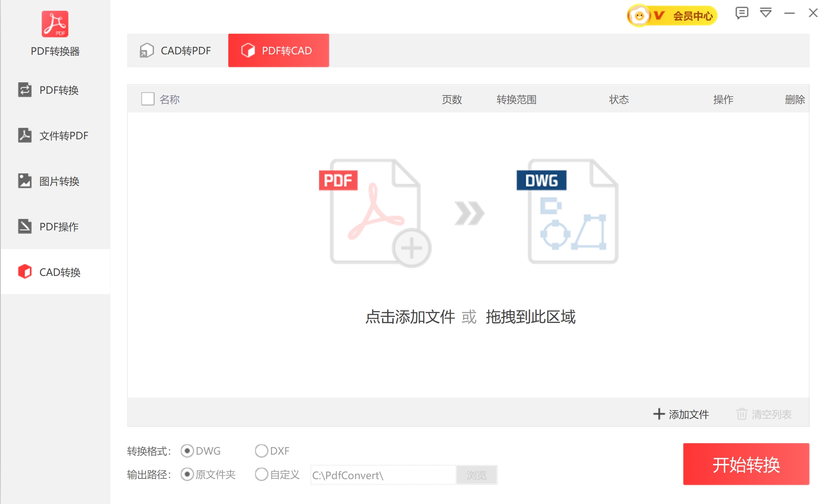Click the 开始转换 start button
Screen dimensions: 825x504
pyautogui.click(x=746, y=464)
